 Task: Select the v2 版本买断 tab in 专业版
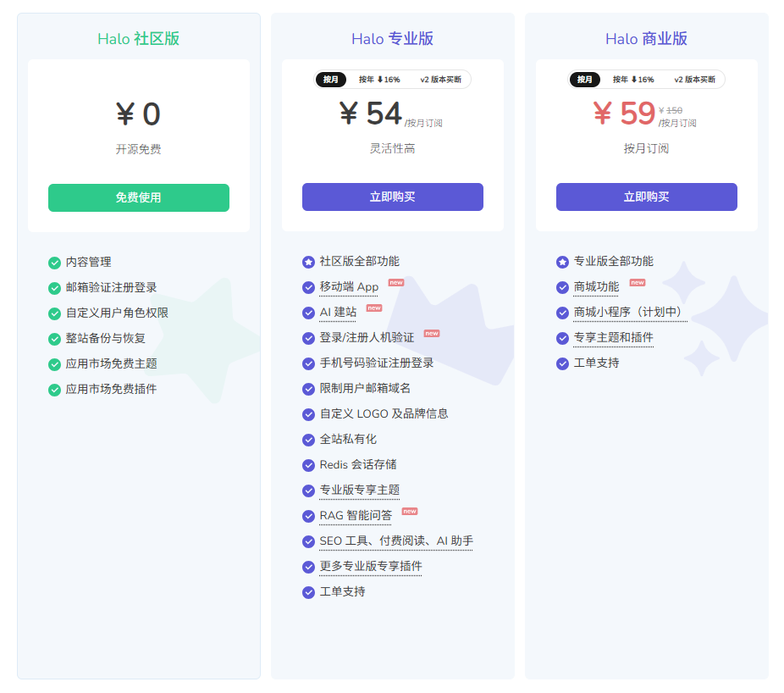[441, 79]
